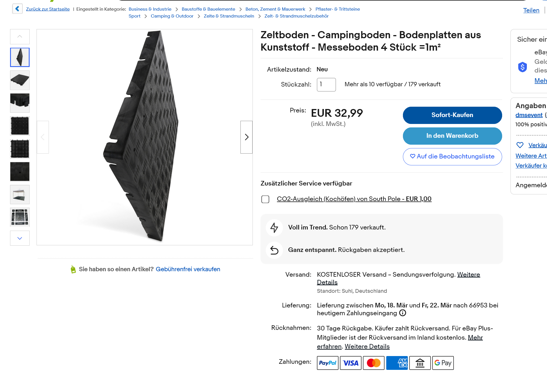
Task: Select the tent floor setup thumbnail
Action: (x=20, y=195)
